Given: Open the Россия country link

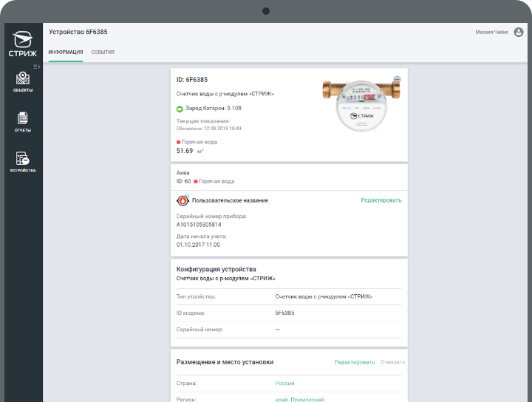Looking at the screenshot, I should coord(284,384).
